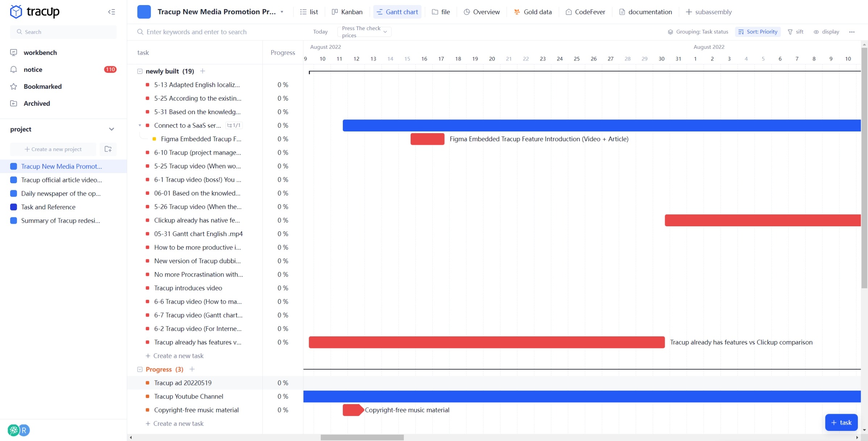Click the vertical scrollbar thumb
Viewport: 868px width, 441px height.
(864, 168)
